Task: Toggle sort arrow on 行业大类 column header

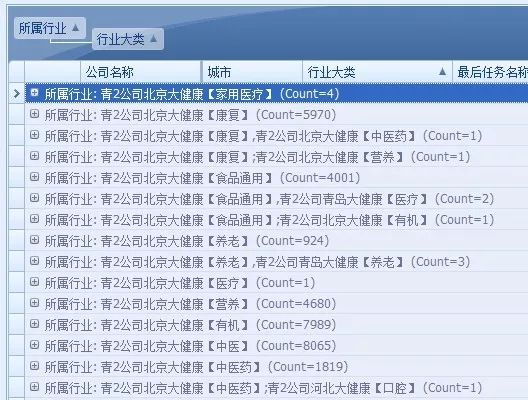Action: tap(442, 72)
